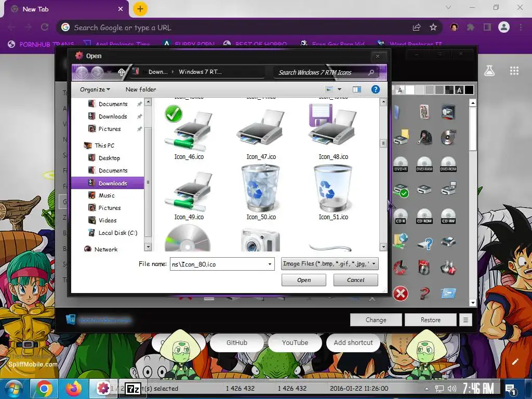Viewport: 532px width, 399px height.
Task: Open 7-Zip from the taskbar
Action: point(133,389)
